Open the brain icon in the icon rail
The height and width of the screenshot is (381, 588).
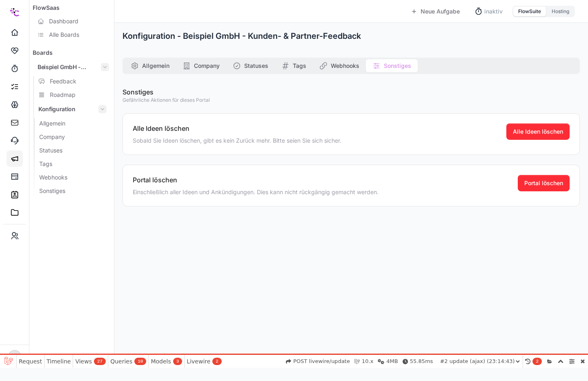(x=15, y=104)
